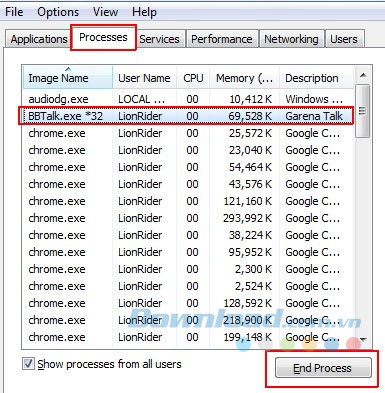Click the End Process button
This screenshot has height=393, width=385.
point(323,368)
